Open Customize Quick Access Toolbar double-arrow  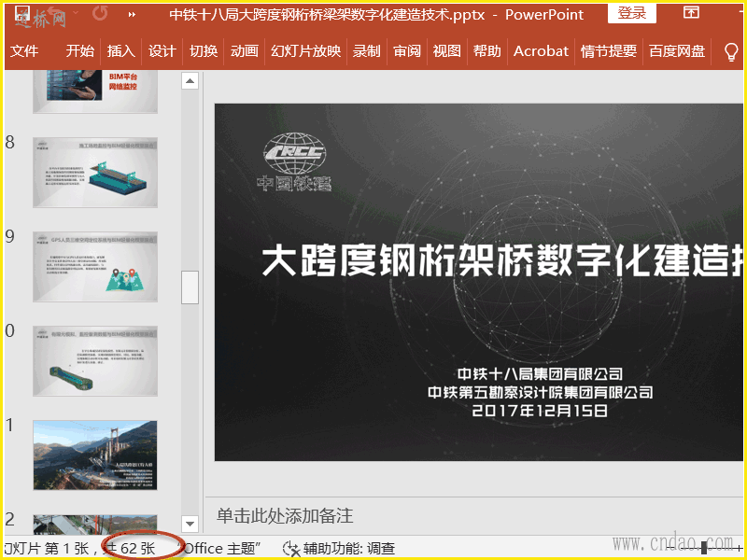(132, 15)
